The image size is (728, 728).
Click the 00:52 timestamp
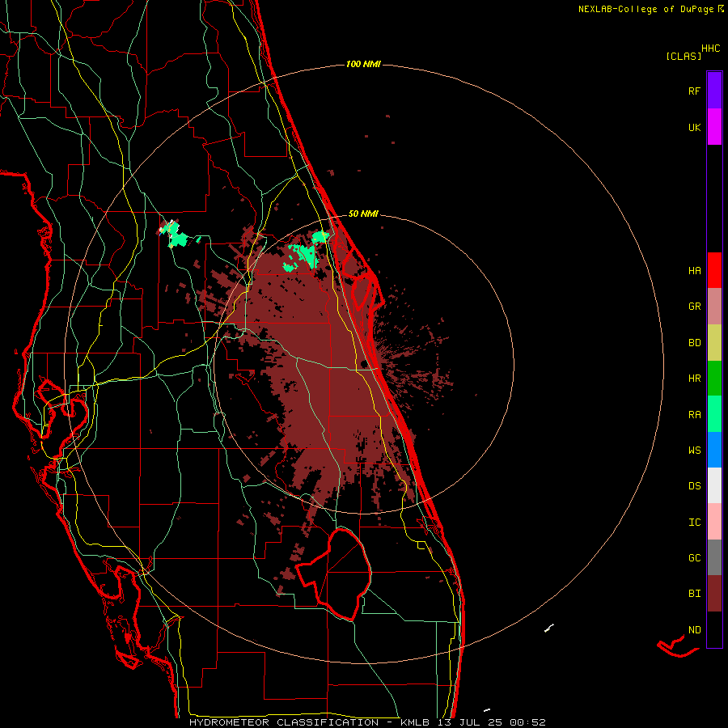tap(527, 722)
